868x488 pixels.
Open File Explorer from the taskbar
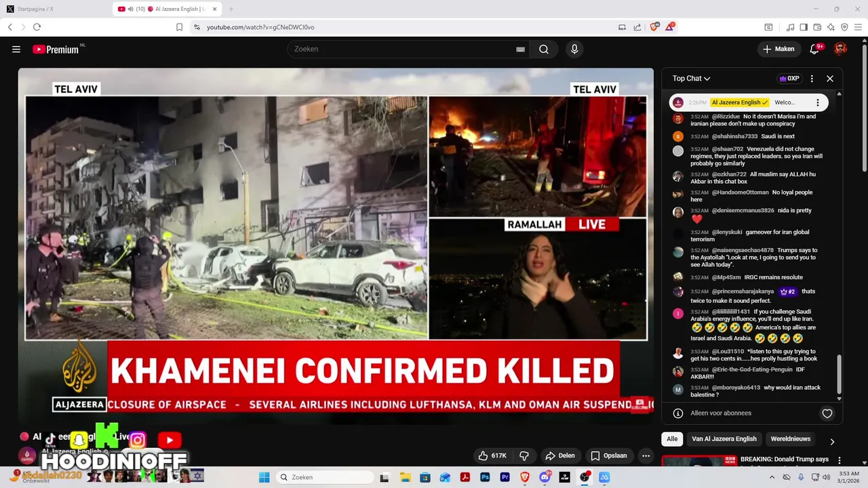405,477
